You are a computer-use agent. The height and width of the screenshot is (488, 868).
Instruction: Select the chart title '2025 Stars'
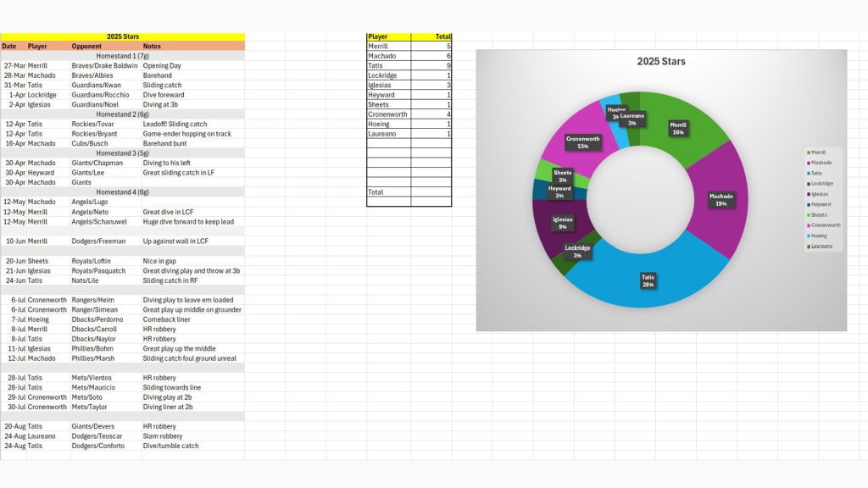661,61
